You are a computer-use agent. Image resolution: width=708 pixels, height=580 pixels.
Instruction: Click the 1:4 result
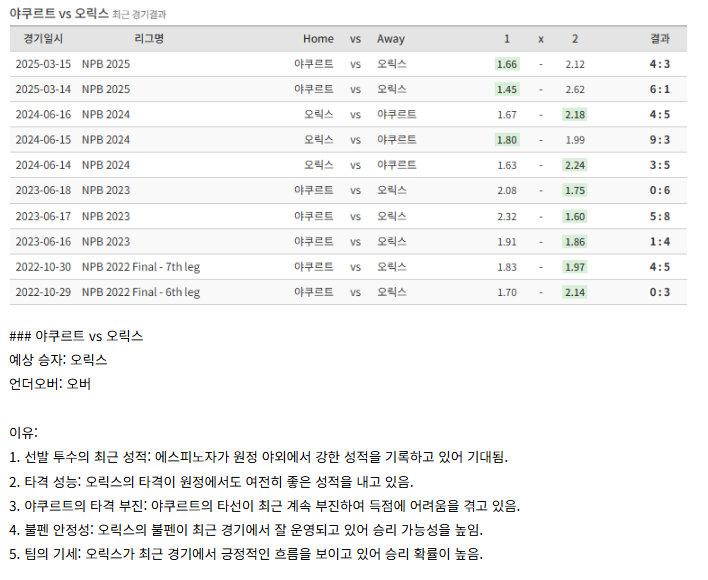(660, 241)
